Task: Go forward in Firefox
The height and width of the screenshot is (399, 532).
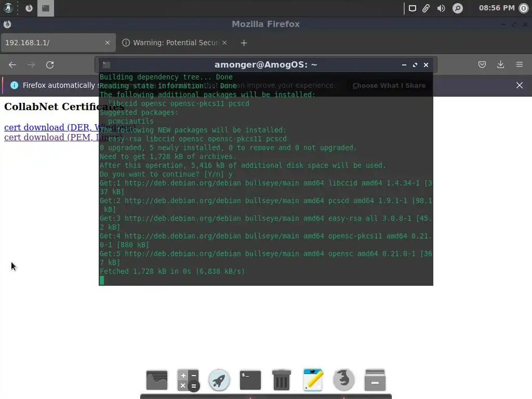Action: (31, 65)
